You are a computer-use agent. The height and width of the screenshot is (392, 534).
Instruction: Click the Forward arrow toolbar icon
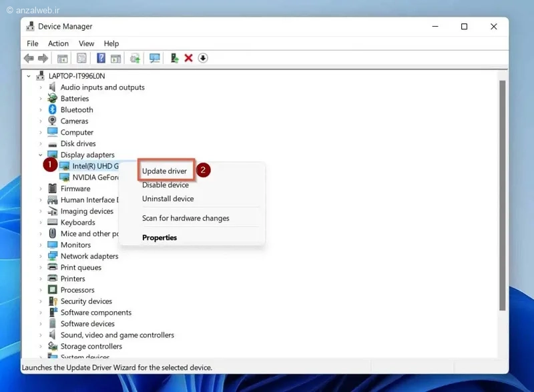click(43, 58)
